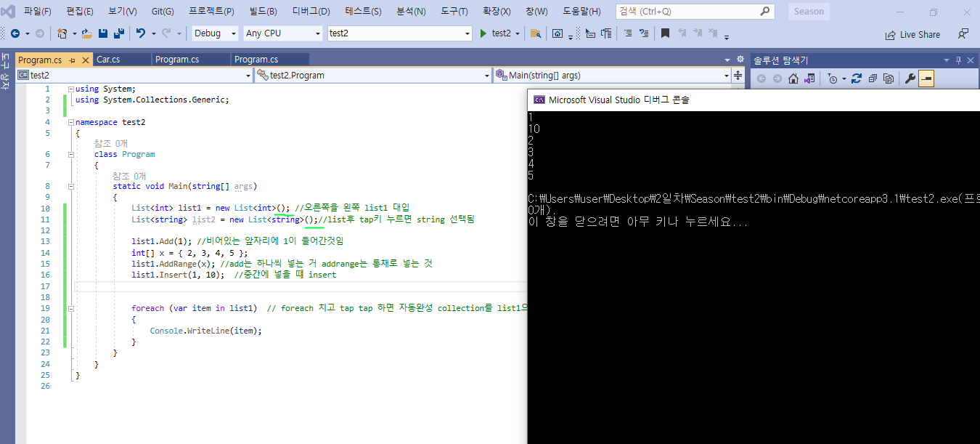Open Properties with the Solution Explorer wrench icon

tap(910, 78)
